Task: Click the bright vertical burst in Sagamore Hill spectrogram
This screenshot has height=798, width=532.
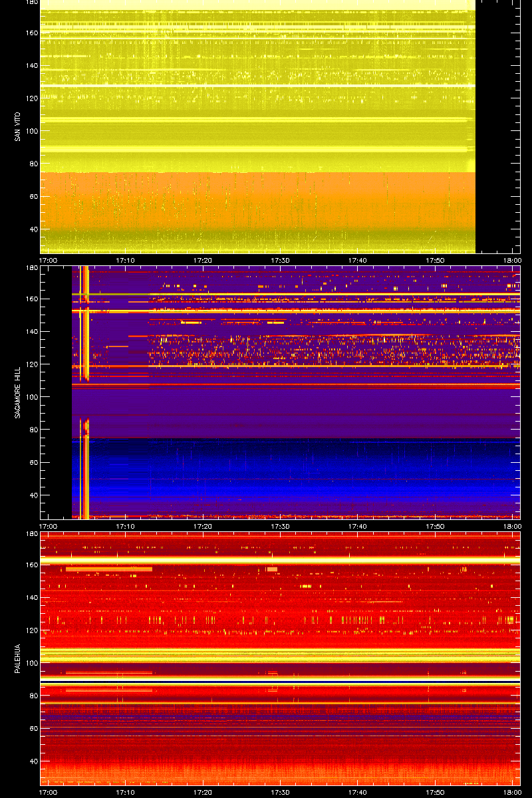Action: tap(84, 392)
